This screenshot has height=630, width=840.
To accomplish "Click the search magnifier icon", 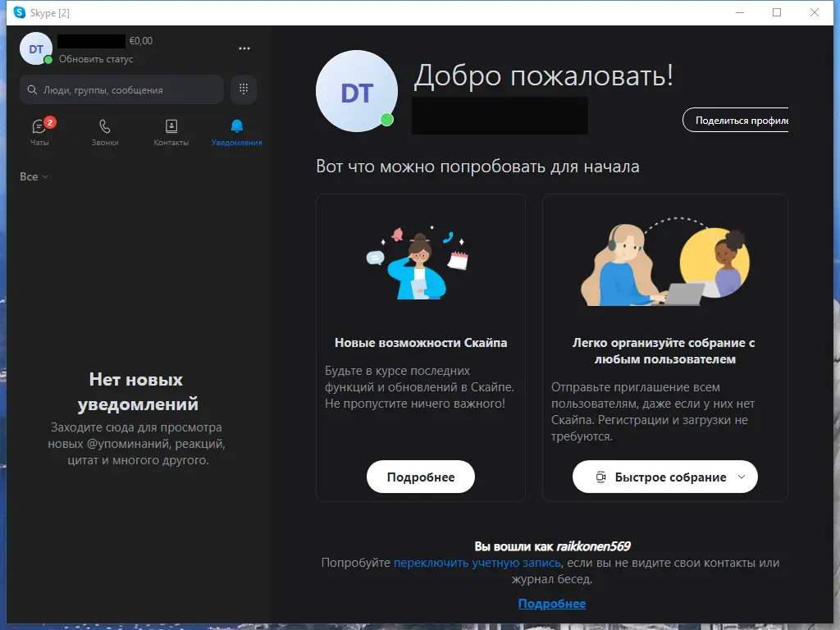I will coord(31,89).
